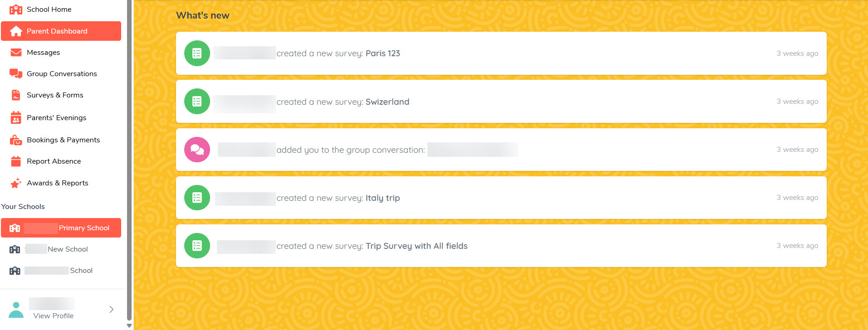Image resolution: width=868 pixels, height=330 pixels.
Task: Open Messages envelope icon in sidebar
Action: tap(16, 53)
